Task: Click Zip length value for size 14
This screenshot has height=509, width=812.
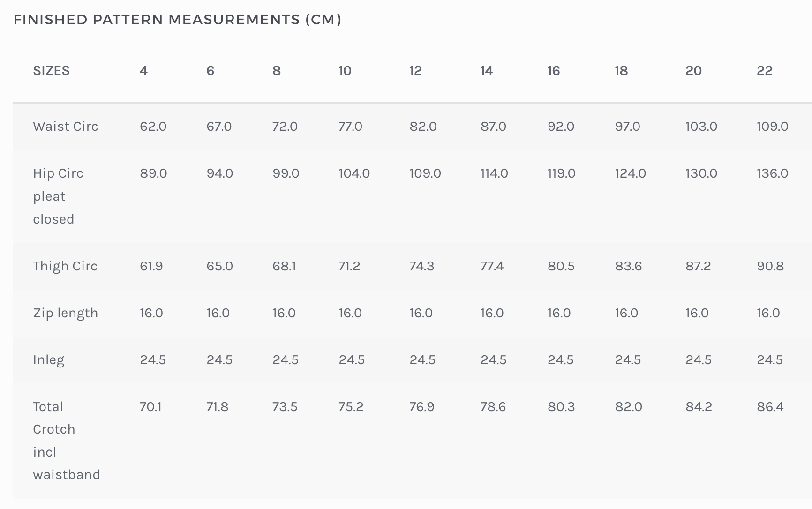Action: tap(492, 313)
